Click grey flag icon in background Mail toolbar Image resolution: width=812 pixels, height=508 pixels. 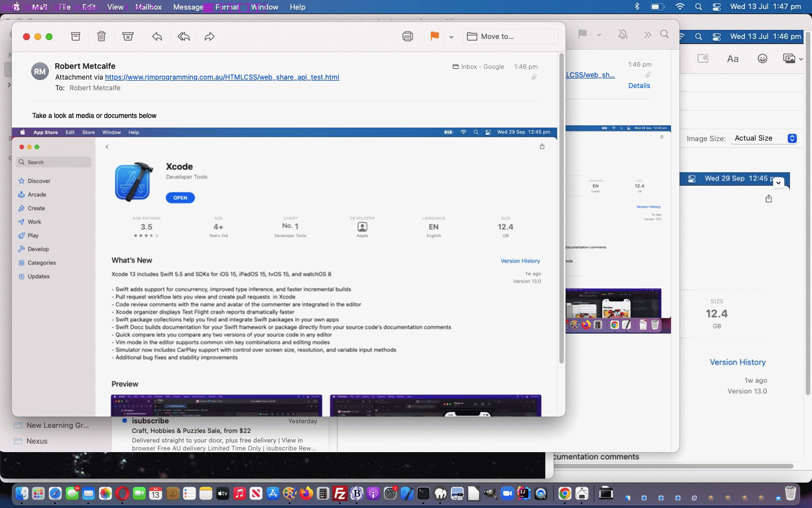(x=582, y=34)
